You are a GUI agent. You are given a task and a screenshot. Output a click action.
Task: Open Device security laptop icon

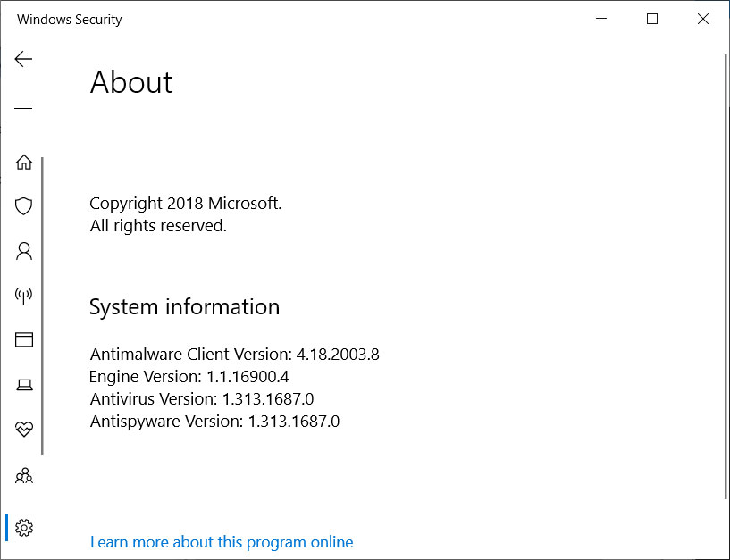[24, 385]
